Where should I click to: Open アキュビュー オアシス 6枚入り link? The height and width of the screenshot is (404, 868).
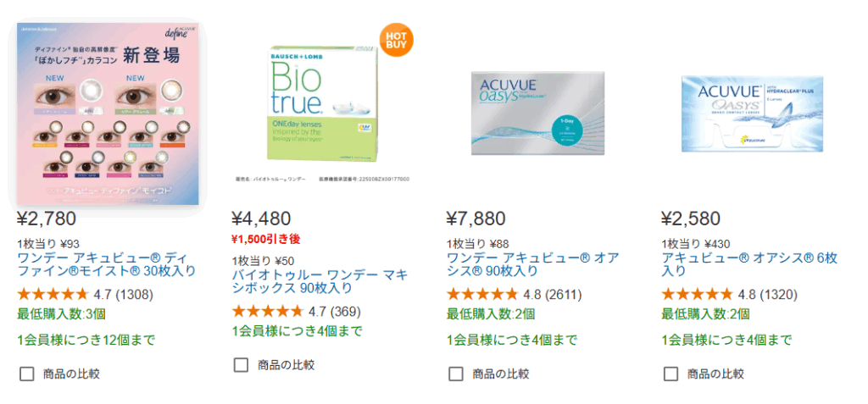click(748, 264)
